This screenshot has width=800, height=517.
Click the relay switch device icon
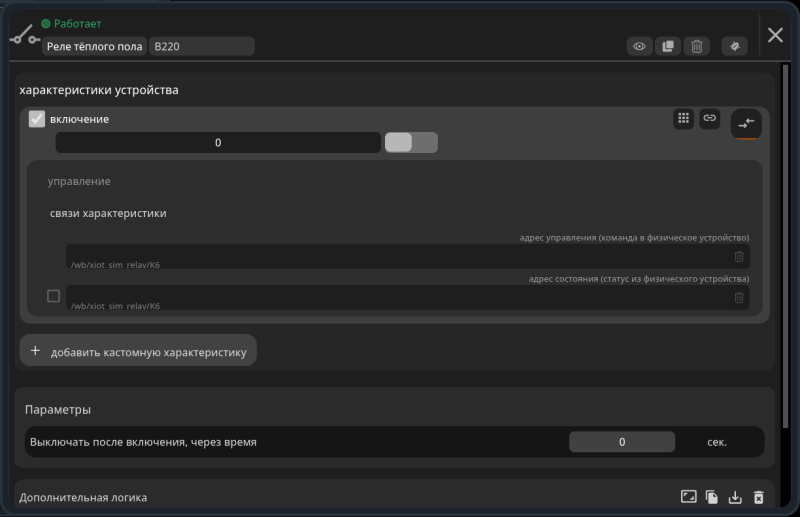click(24, 35)
